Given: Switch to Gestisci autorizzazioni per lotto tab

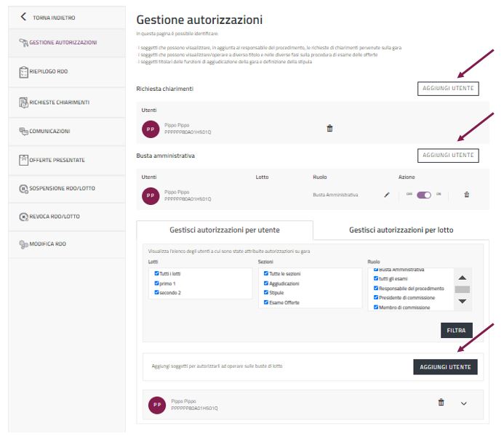Looking at the screenshot, I should [401, 230].
